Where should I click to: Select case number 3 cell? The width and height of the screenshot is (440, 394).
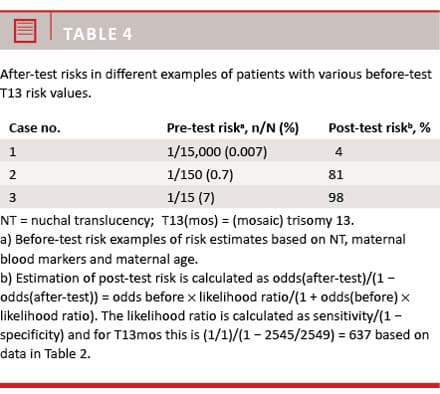(x=13, y=198)
